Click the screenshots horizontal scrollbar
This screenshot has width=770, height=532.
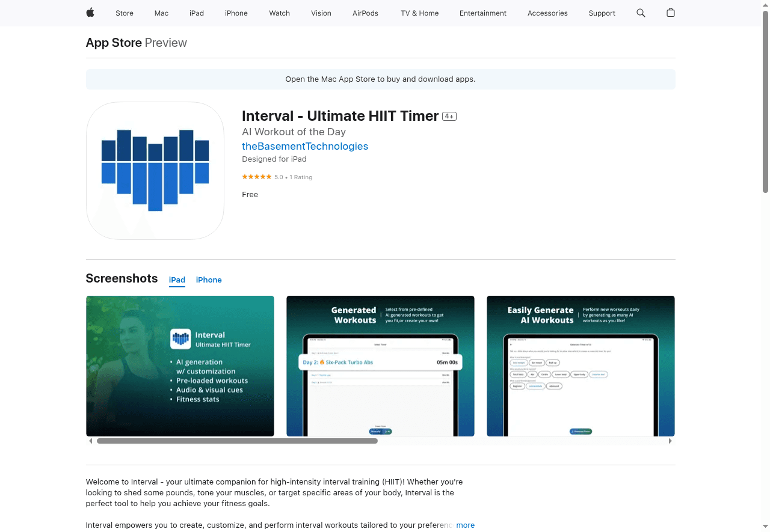[x=237, y=441]
